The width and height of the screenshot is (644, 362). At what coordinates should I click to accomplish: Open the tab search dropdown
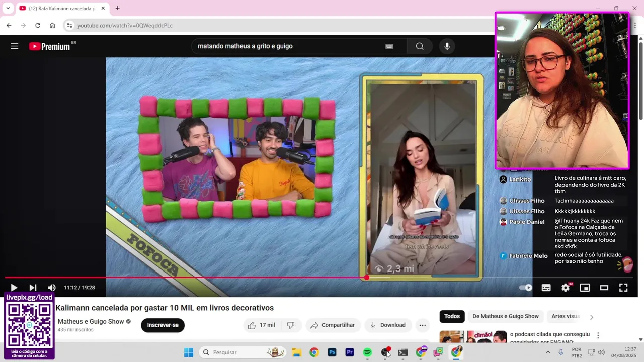point(8,8)
